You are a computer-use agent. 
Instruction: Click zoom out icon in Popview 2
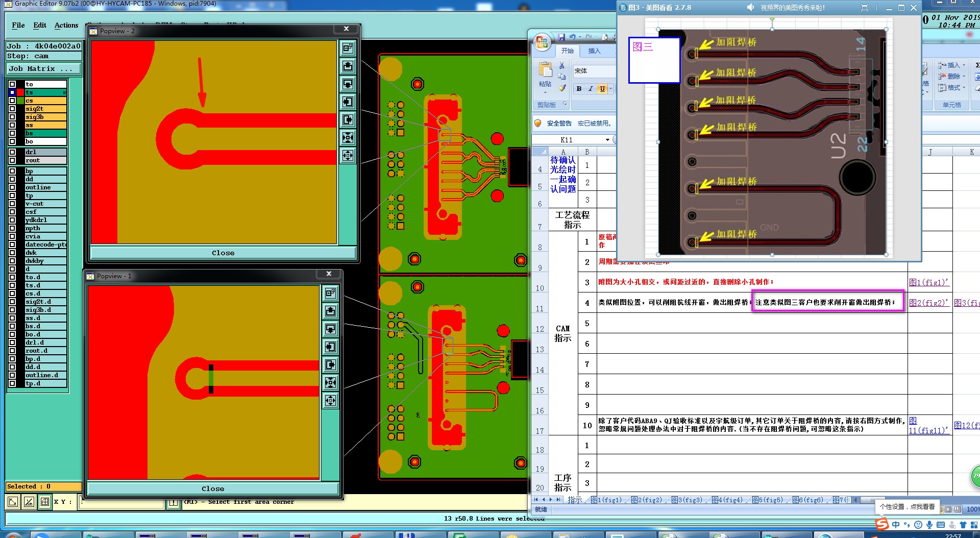(x=348, y=155)
